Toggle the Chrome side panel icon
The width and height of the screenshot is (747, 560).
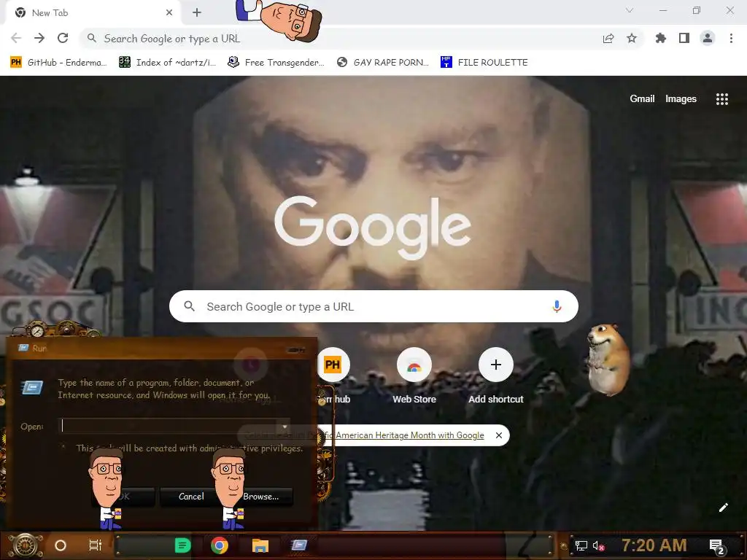[x=684, y=38]
